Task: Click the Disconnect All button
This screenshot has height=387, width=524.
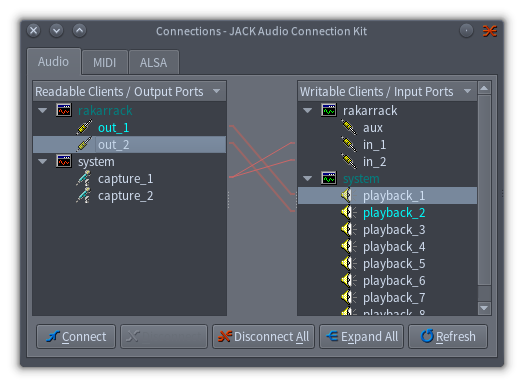Action: 263,337
